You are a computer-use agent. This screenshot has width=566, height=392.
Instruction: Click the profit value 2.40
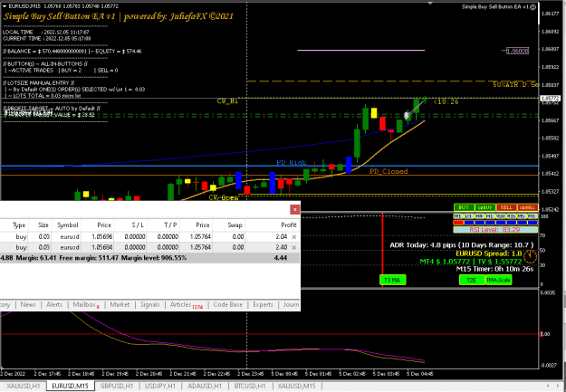click(x=282, y=248)
